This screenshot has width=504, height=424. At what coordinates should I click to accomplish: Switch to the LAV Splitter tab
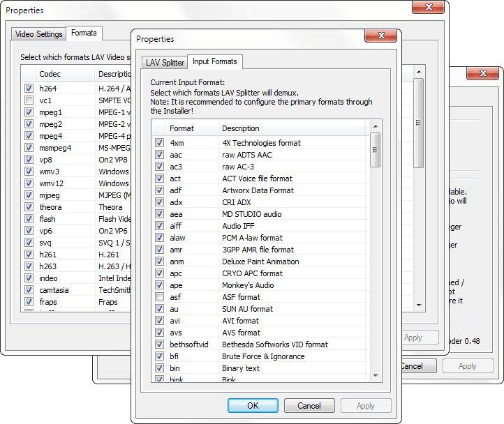point(165,62)
